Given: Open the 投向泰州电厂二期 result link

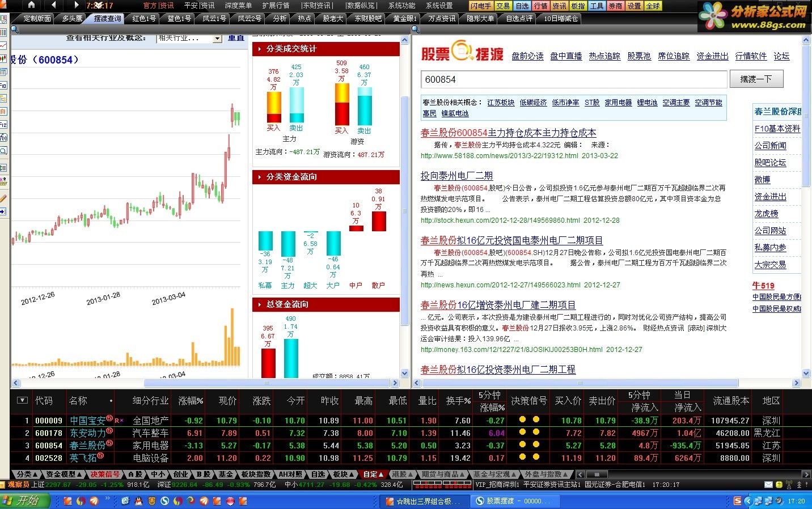Looking at the screenshot, I should point(456,176).
